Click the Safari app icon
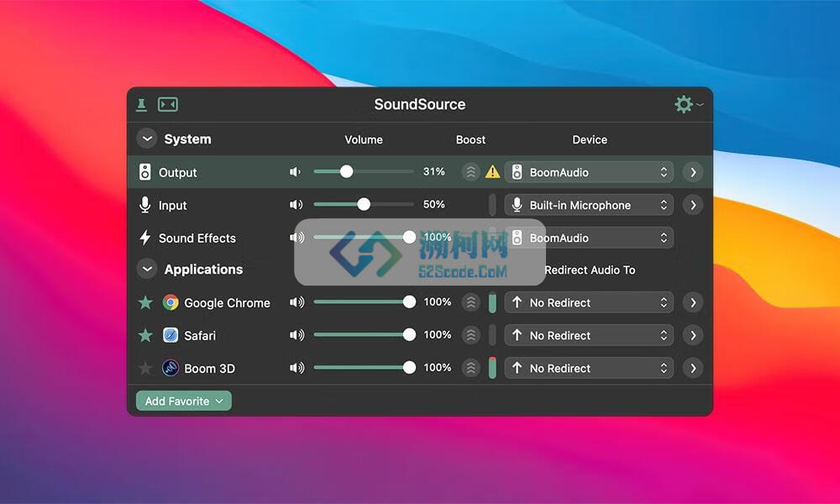Screen dimensions: 840x504 coord(171,335)
